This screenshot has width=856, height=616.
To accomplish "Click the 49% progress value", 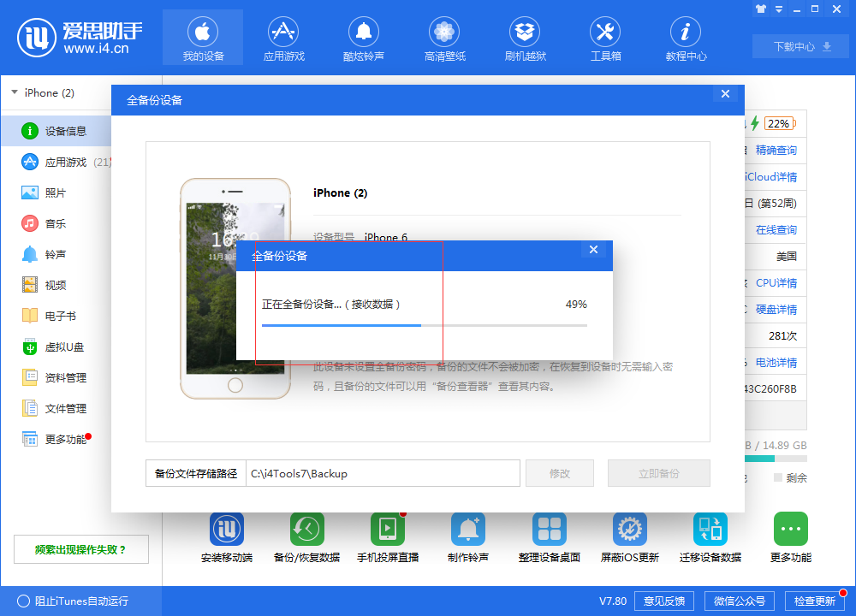I will click(x=576, y=305).
